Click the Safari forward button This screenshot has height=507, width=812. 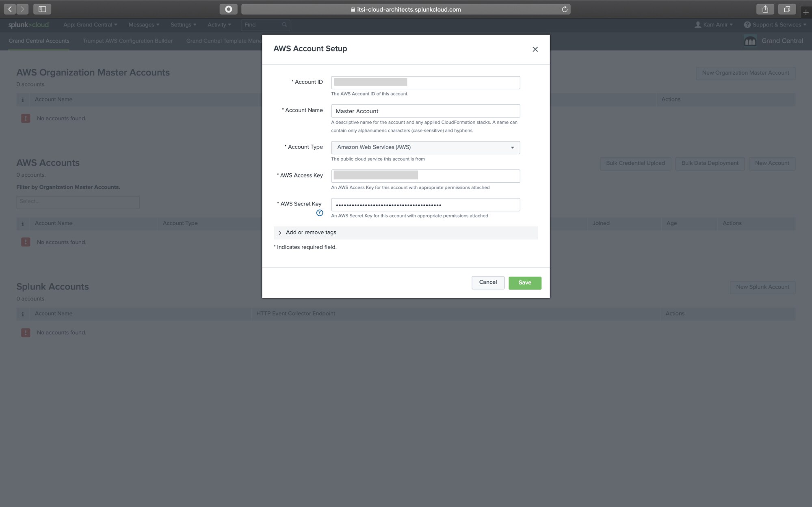(x=22, y=9)
